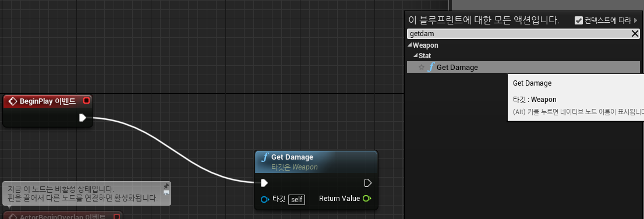Click the disabled node notice text
The image size is (644, 219).
pyautogui.click(x=83, y=193)
